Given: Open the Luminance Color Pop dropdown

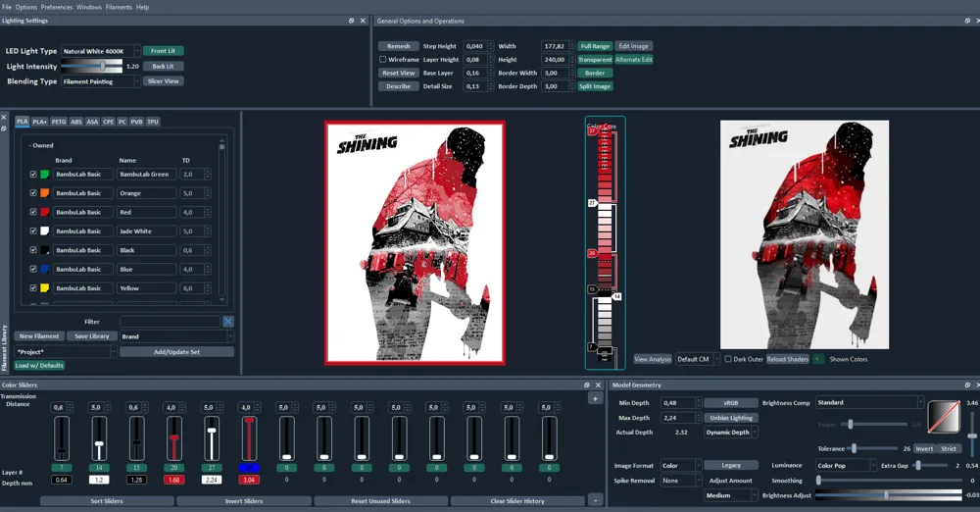Looking at the screenshot, I should [847, 466].
